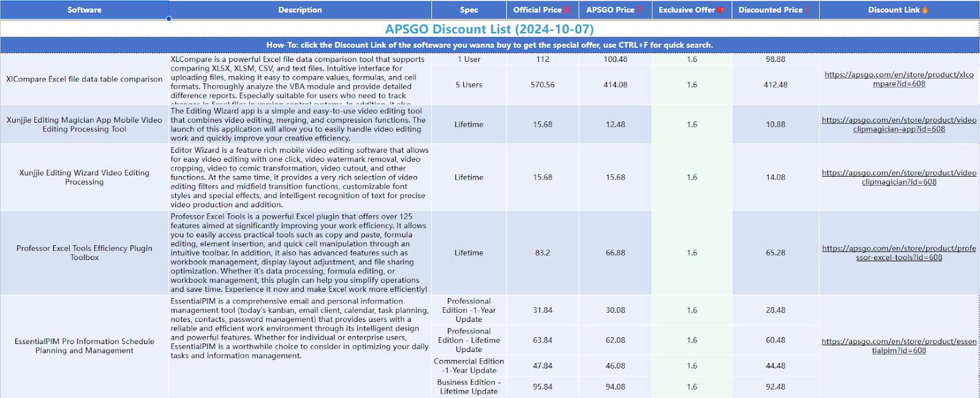Click APSGO price 414.08 cell
The image size is (980, 398).
click(616, 85)
